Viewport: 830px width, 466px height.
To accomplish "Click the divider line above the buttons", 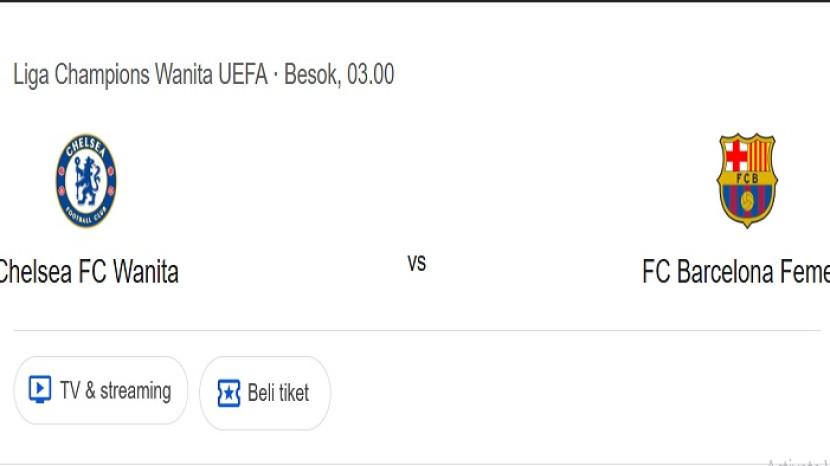I will pyautogui.click(x=416, y=331).
